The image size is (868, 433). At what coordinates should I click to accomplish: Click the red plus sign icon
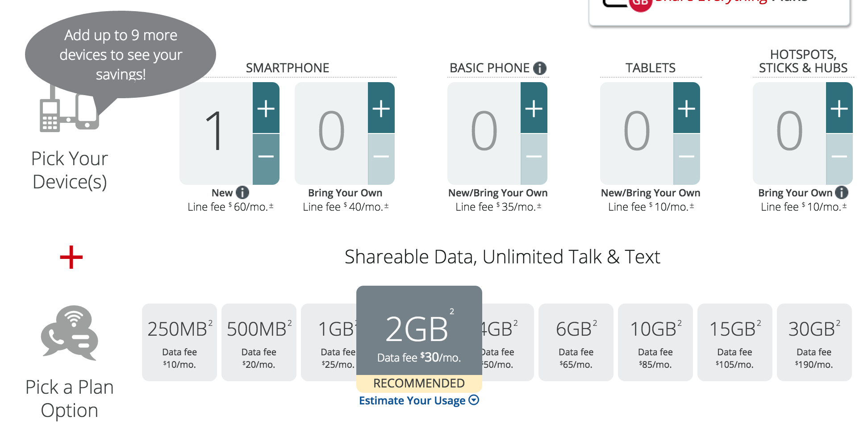point(71,257)
